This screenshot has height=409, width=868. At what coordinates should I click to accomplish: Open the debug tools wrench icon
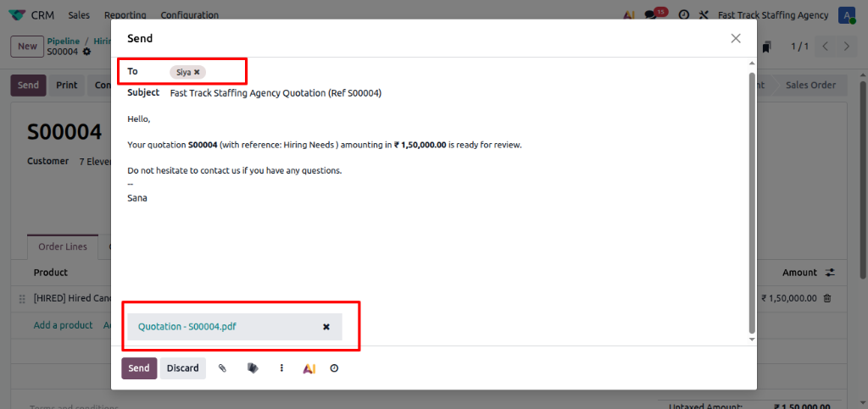(x=703, y=15)
